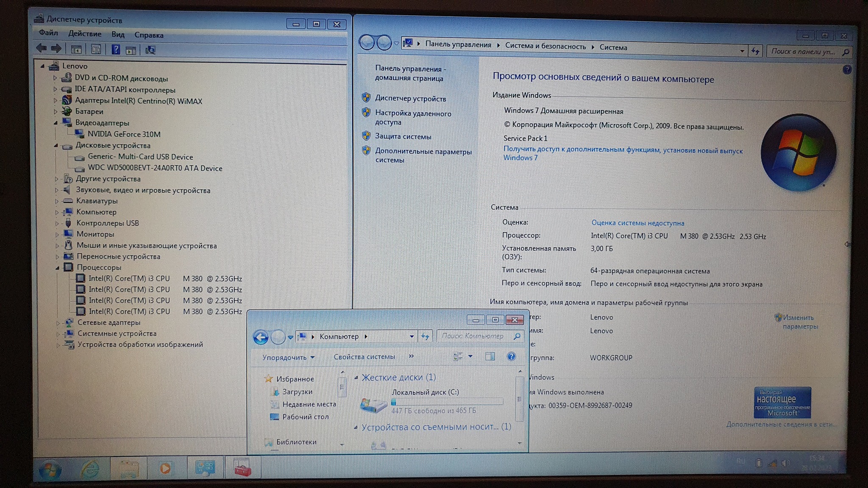
Task: Click the Защита системы link
Action: pyautogui.click(x=403, y=137)
